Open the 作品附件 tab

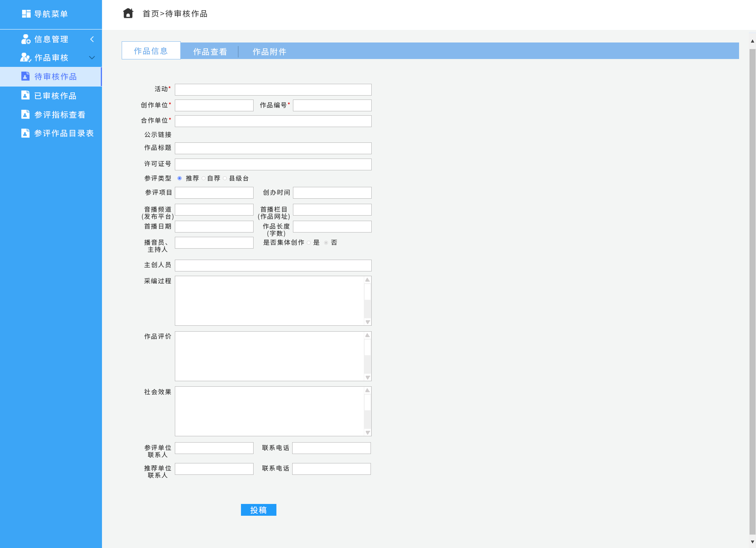point(269,52)
